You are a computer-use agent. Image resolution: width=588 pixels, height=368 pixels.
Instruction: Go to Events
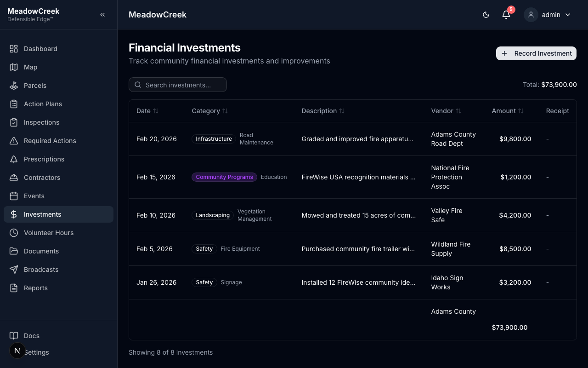pyautogui.click(x=58, y=196)
